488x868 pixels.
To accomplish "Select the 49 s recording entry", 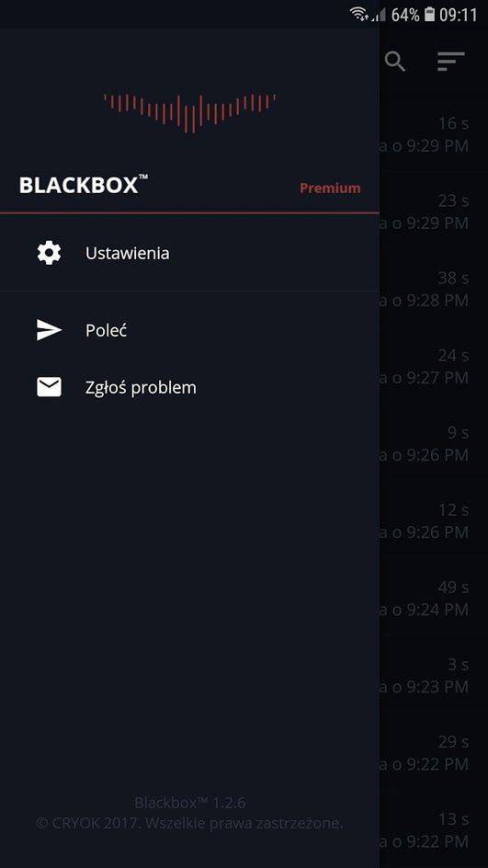I will pyautogui.click(x=434, y=599).
